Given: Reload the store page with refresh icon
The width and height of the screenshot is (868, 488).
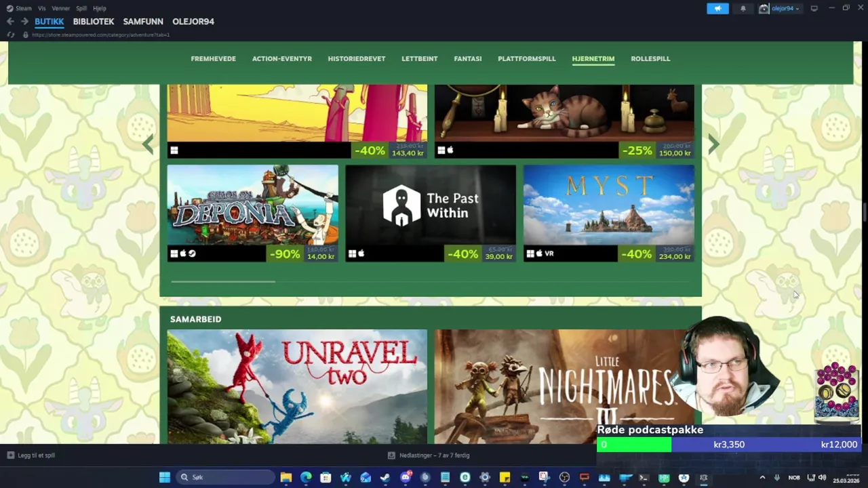Looking at the screenshot, I should [11, 35].
